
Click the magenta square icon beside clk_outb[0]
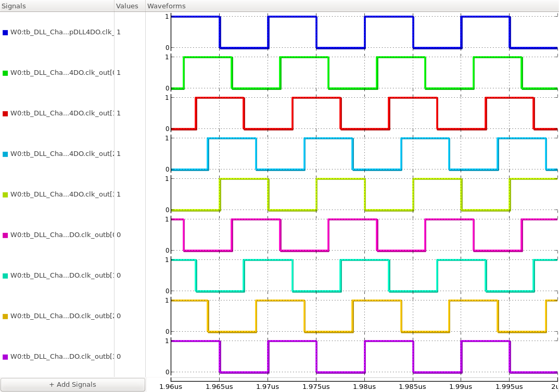6,234
